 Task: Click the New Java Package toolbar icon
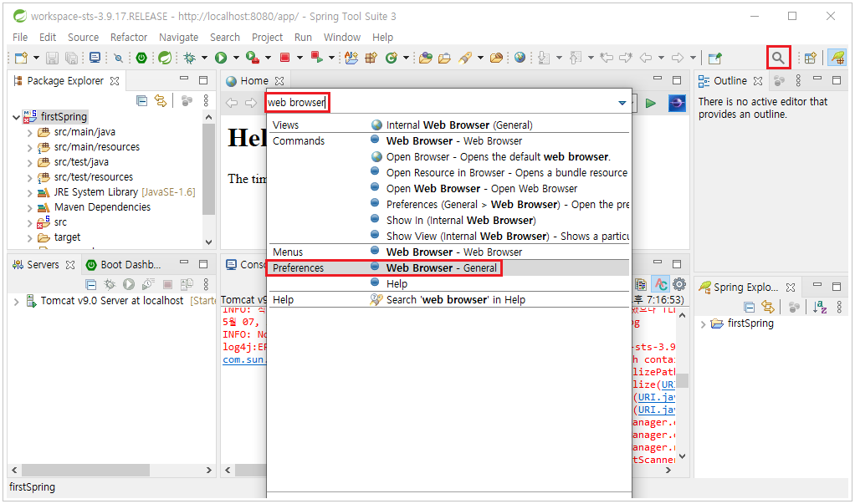[x=371, y=58]
